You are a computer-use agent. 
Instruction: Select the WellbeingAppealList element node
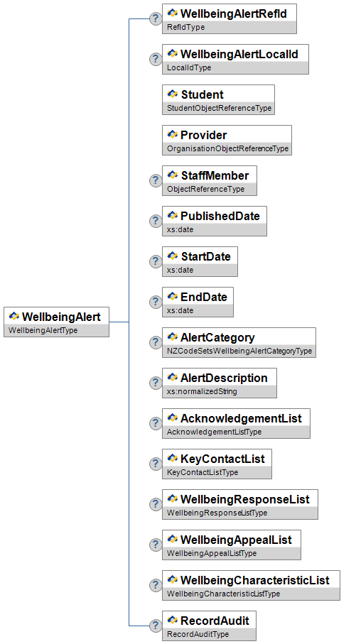[232, 545]
